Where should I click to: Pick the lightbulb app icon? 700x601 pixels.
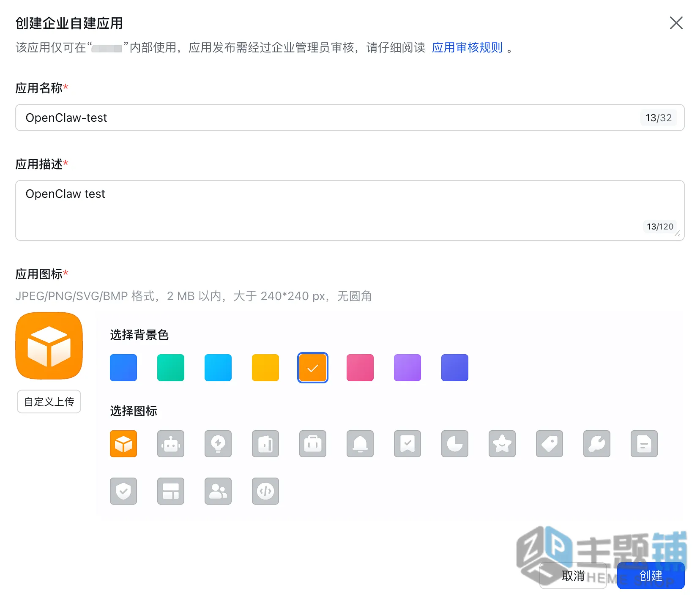pos(218,444)
